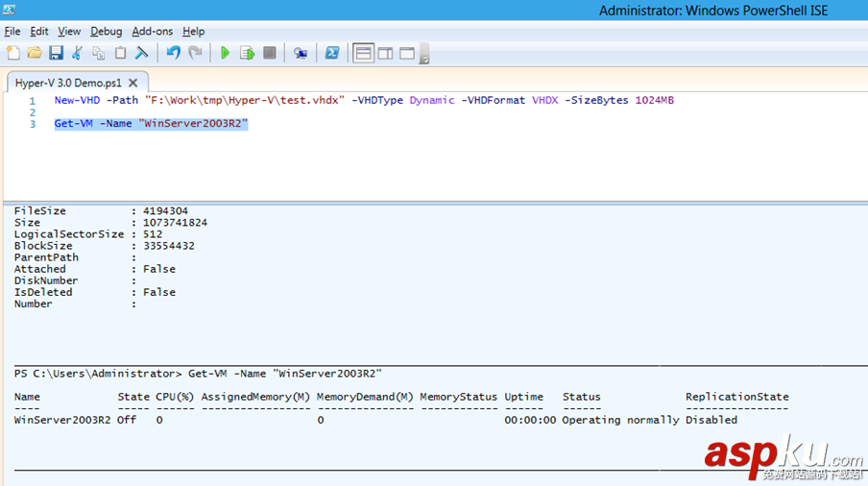Undo the last edit
Screen dimensions: 868x486
coord(173,53)
